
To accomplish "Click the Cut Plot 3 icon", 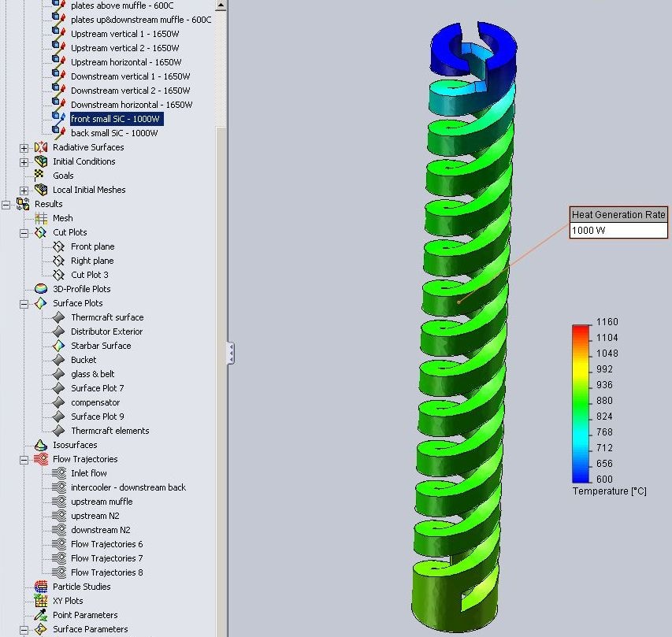I will click(59, 275).
